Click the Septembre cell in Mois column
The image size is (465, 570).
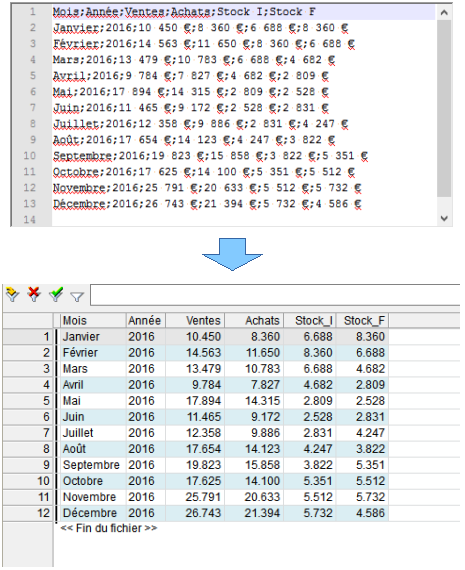click(91, 465)
